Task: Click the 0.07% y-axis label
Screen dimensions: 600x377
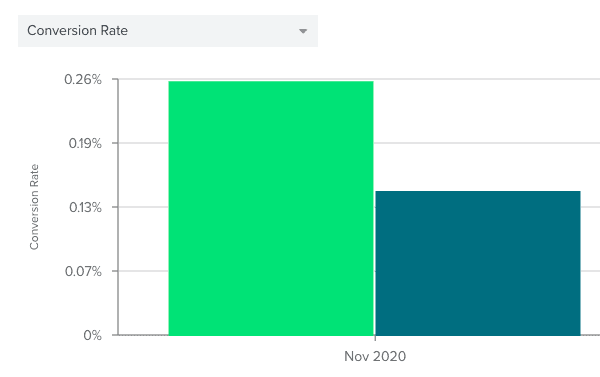Action: pyautogui.click(x=83, y=271)
